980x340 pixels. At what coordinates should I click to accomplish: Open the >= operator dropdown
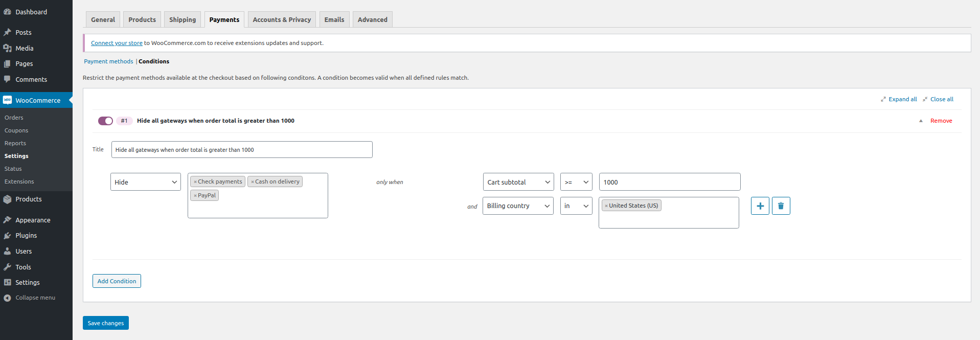click(576, 182)
